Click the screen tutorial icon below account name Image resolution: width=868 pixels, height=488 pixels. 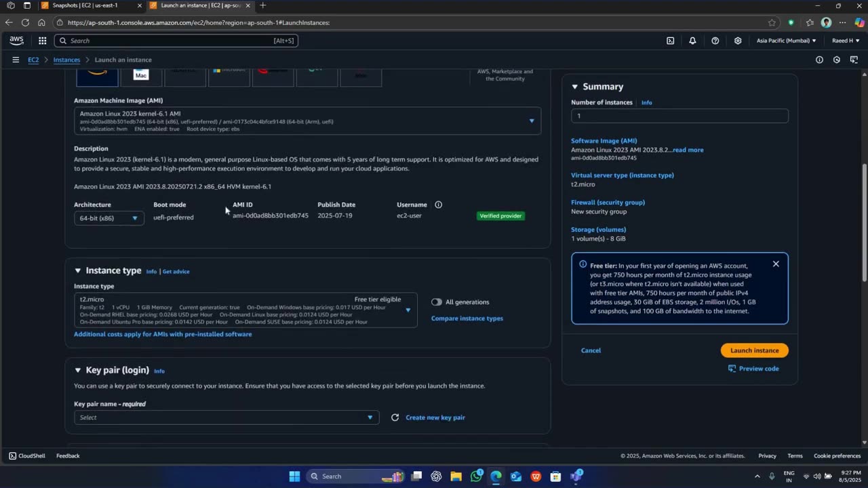(x=854, y=60)
